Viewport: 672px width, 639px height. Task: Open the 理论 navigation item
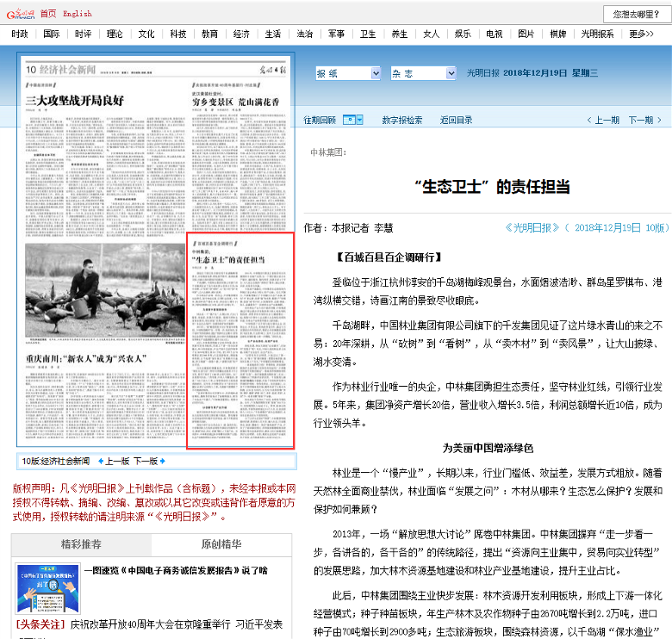pos(115,34)
